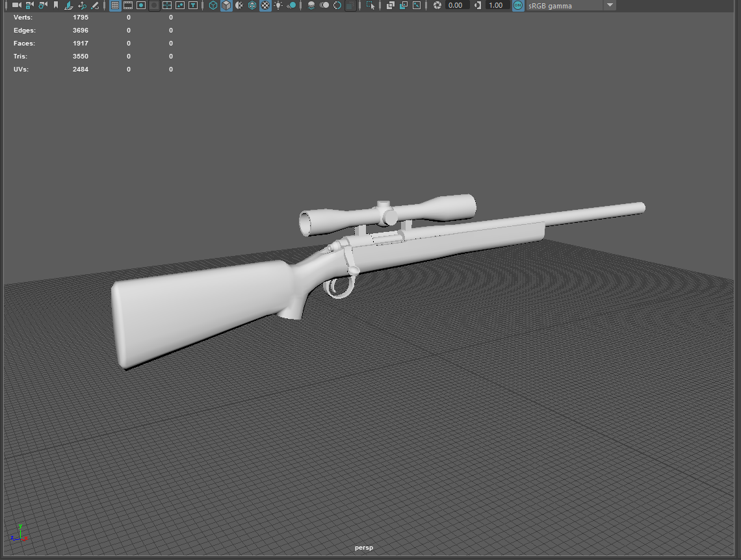Click the Lock Camera icon

tap(30, 5)
